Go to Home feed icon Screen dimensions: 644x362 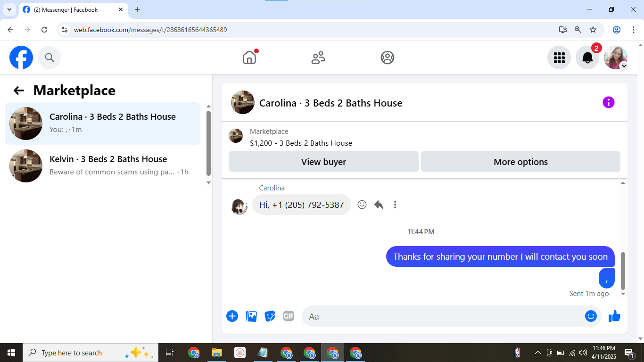pyautogui.click(x=249, y=58)
